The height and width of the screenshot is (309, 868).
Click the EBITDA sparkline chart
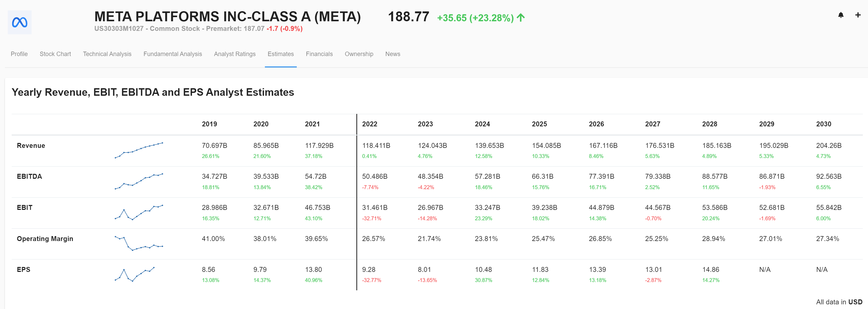click(139, 182)
